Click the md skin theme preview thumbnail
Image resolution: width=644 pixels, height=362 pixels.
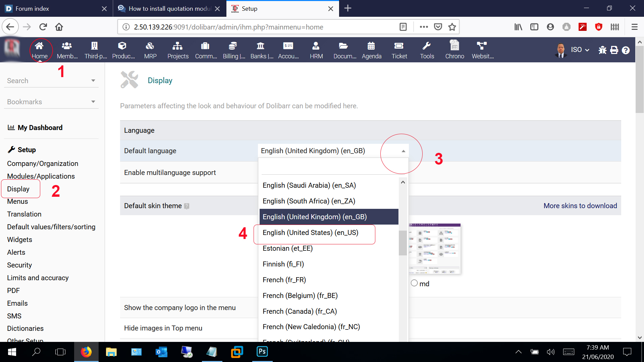coord(435,249)
